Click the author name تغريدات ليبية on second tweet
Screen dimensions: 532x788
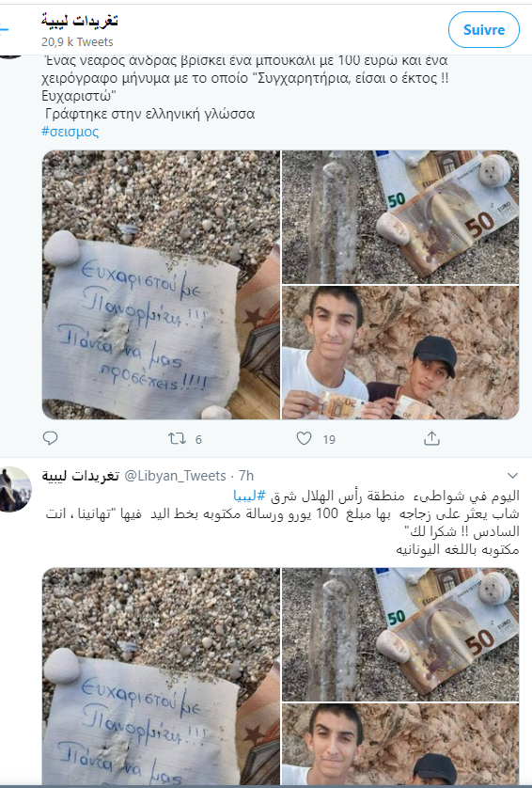tap(81, 476)
